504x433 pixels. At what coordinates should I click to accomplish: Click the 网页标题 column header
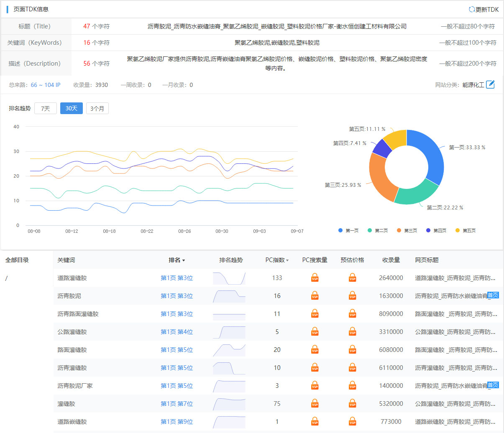tap(427, 260)
